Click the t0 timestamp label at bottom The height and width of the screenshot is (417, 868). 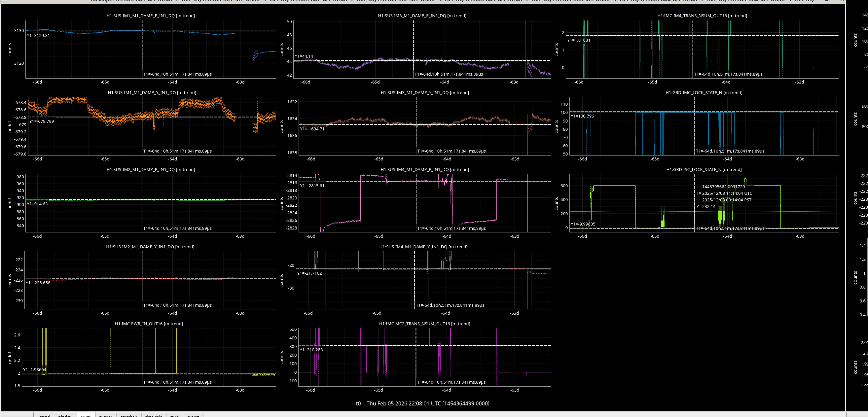[422, 403]
